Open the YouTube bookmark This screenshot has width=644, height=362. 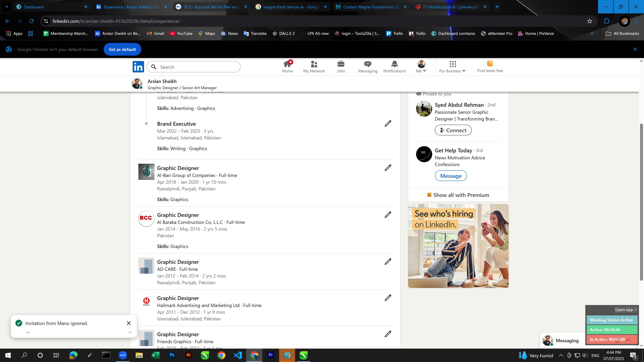(x=181, y=34)
